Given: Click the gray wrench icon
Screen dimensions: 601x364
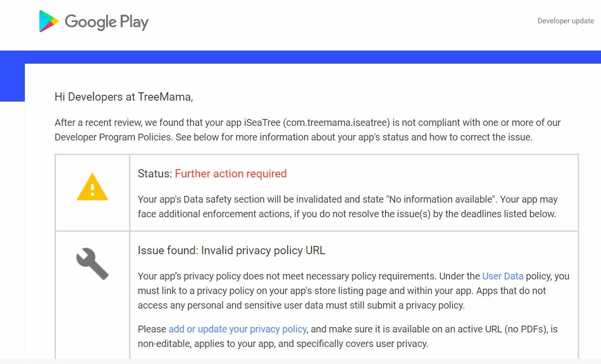Looking at the screenshot, I should [x=92, y=263].
